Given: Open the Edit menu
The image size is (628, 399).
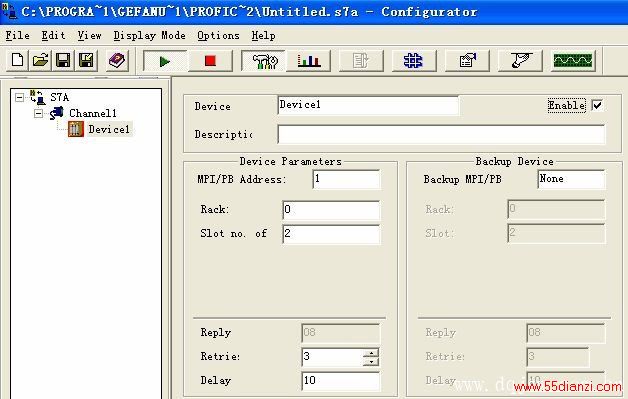Looking at the screenshot, I should 53,36.
